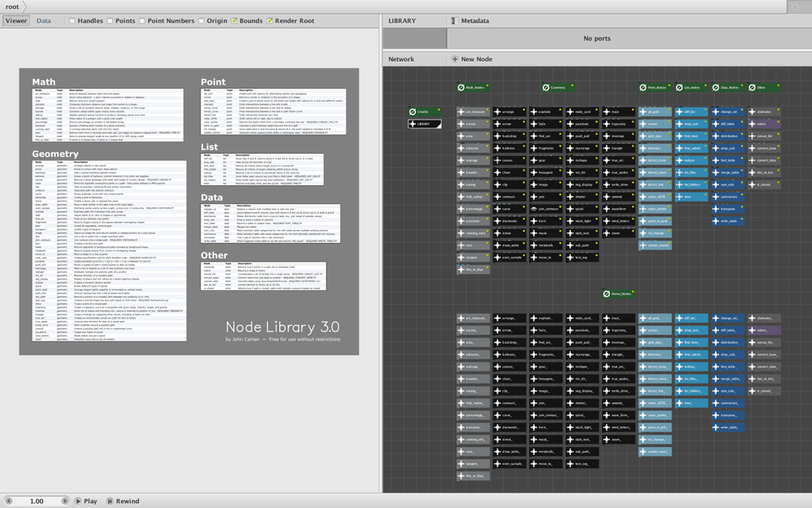Select the wind_letters node without trailing underscore
This screenshot has height=508, width=812.
click(618, 221)
